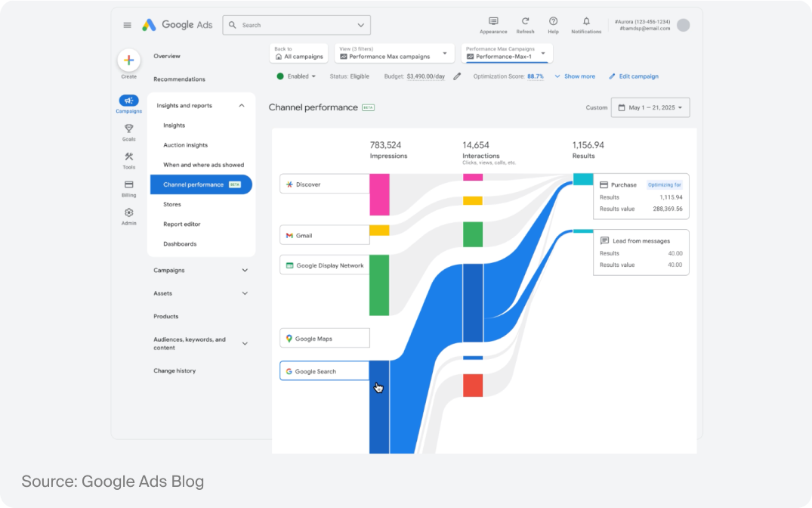Expand Audiences, keywords, and content section

[245, 344]
